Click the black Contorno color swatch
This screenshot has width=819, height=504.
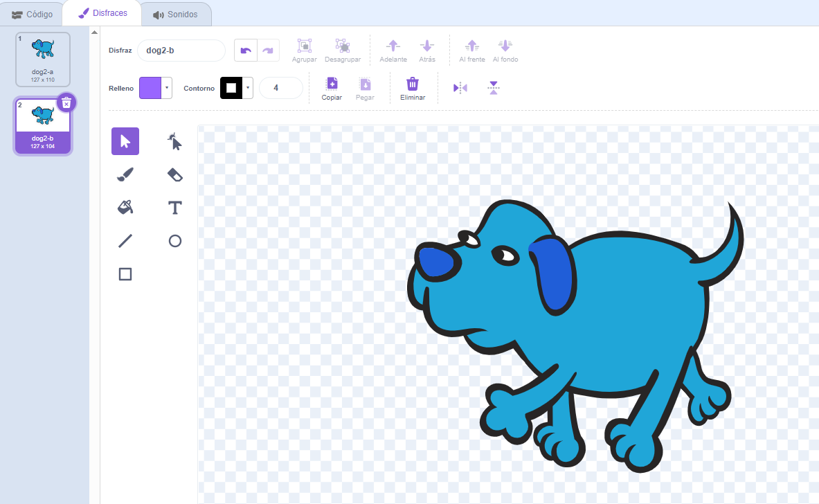[x=231, y=88]
